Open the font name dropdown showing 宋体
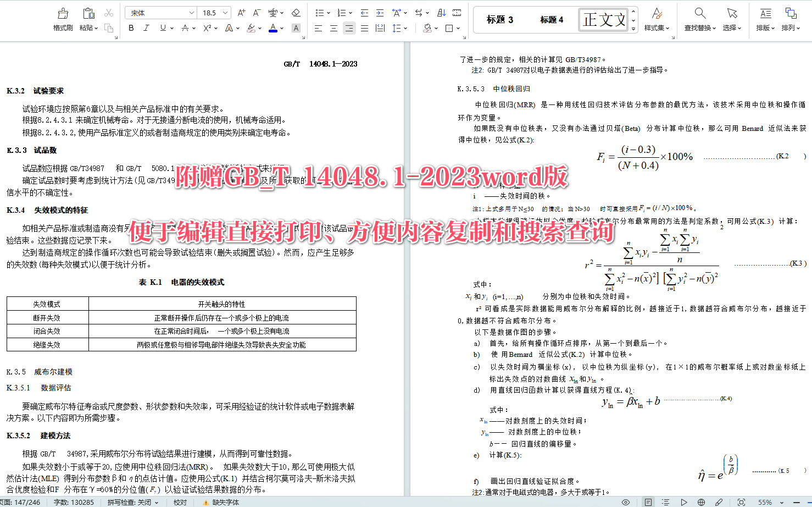812x507 pixels. (x=160, y=12)
